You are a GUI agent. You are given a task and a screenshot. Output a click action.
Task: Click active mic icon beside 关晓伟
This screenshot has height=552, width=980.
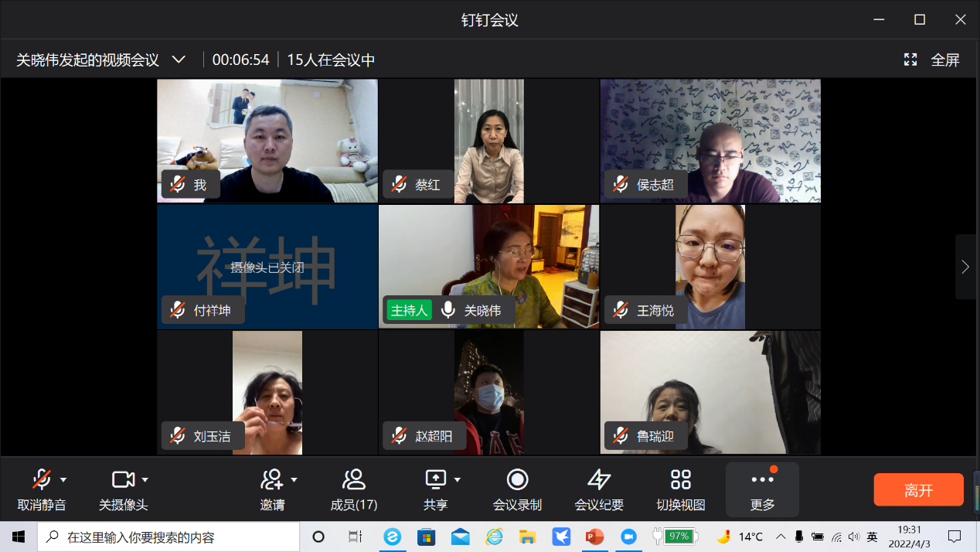pyautogui.click(x=447, y=310)
